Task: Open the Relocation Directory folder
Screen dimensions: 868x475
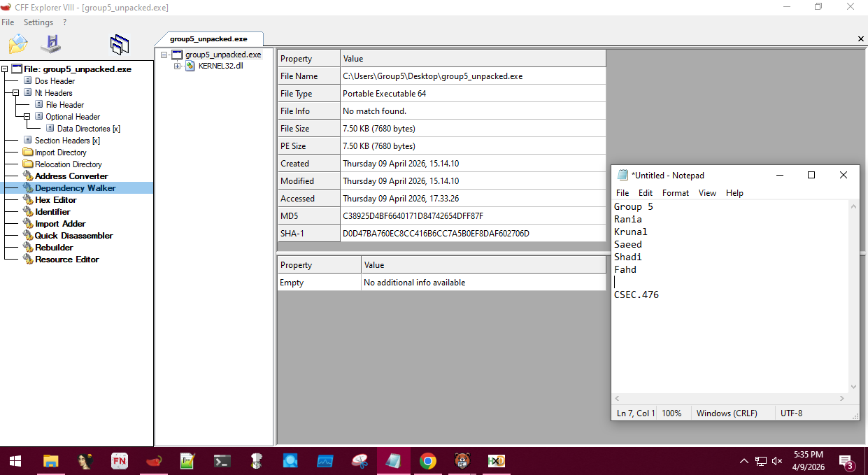Action: [x=69, y=164]
